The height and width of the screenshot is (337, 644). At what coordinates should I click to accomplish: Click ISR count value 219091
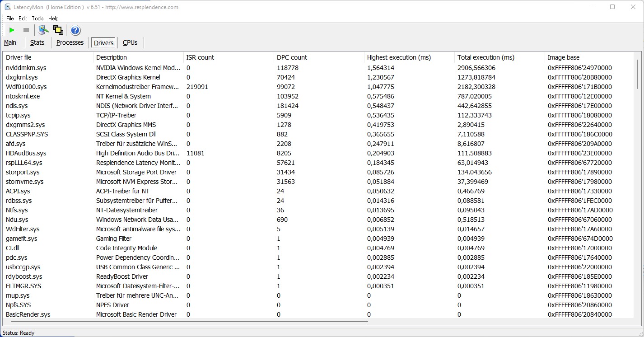pyautogui.click(x=197, y=87)
